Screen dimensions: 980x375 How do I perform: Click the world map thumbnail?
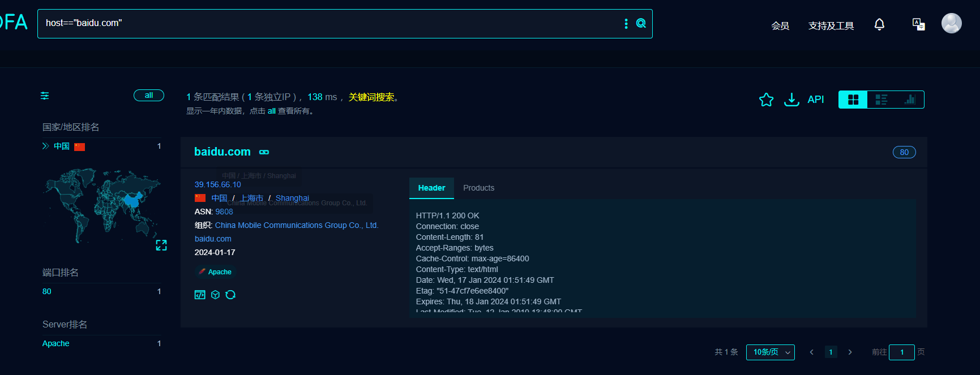pos(102,205)
